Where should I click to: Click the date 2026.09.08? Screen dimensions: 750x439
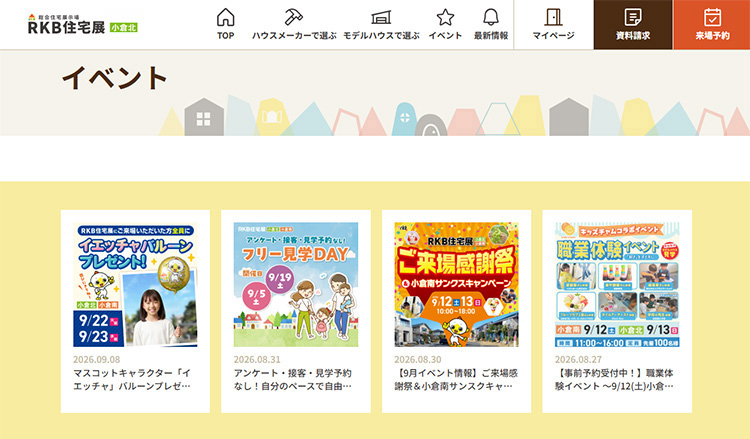point(97,360)
